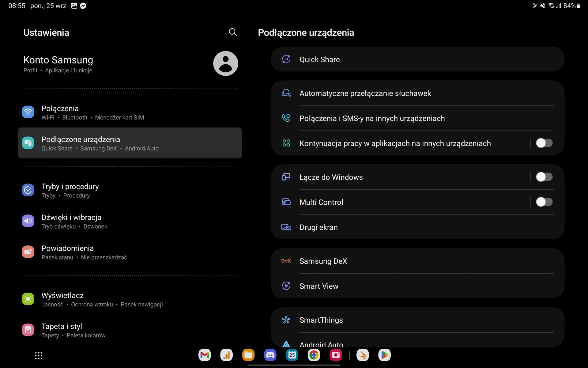Tap the Quick Share icon
The width and height of the screenshot is (588, 368).
click(x=286, y=59)
